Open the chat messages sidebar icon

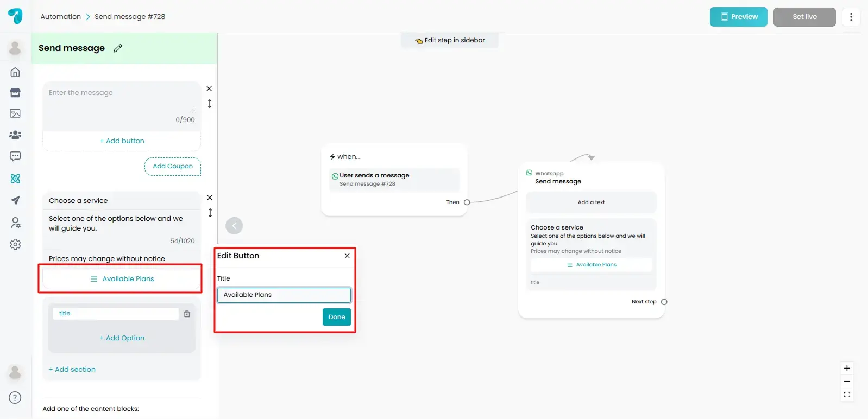tap(15, 156)
